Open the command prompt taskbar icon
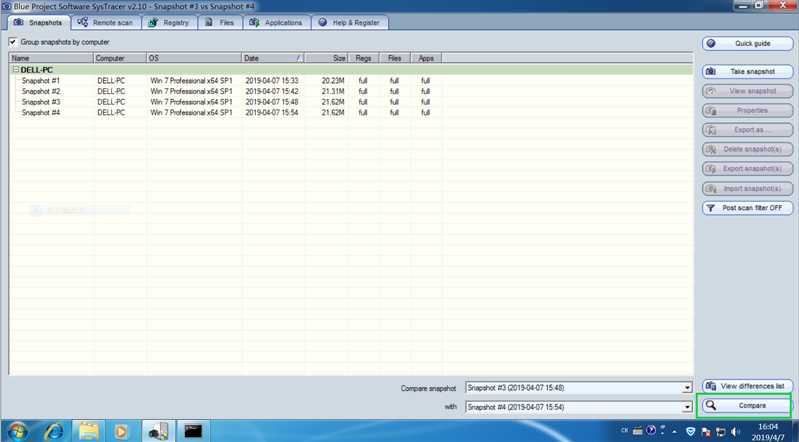 pyautogui.click(x=193, y=431)
